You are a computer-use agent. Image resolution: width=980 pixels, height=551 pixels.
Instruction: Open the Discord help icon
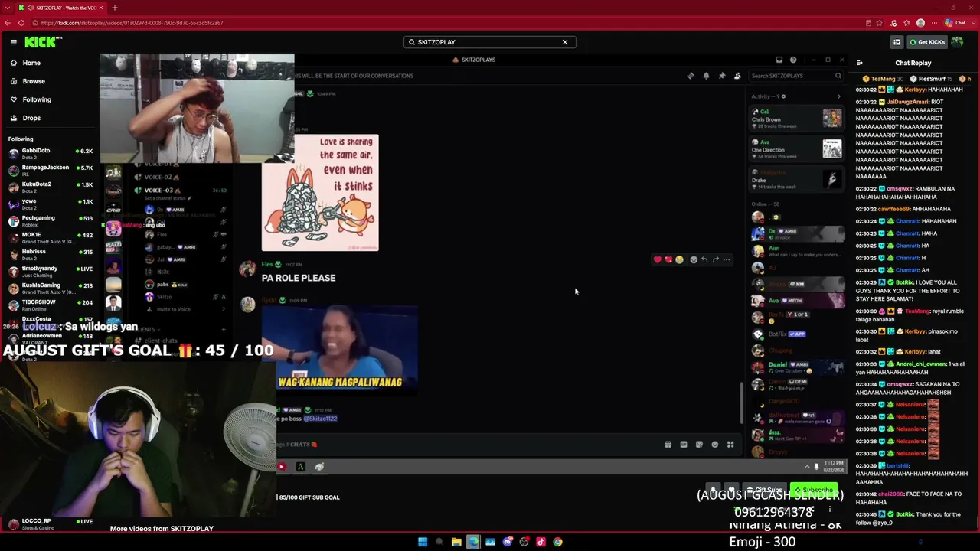[793, 60]
